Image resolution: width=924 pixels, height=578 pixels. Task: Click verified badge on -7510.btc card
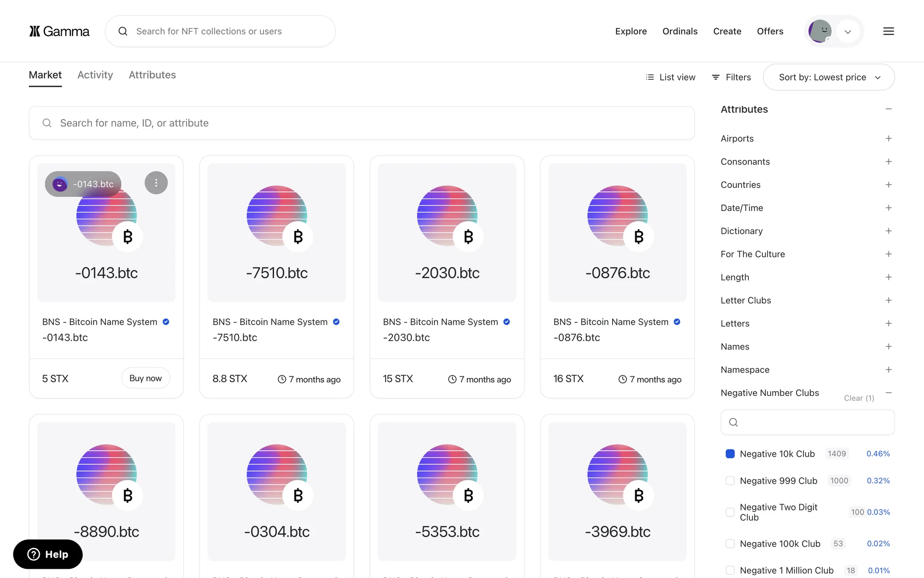[336, 322]
